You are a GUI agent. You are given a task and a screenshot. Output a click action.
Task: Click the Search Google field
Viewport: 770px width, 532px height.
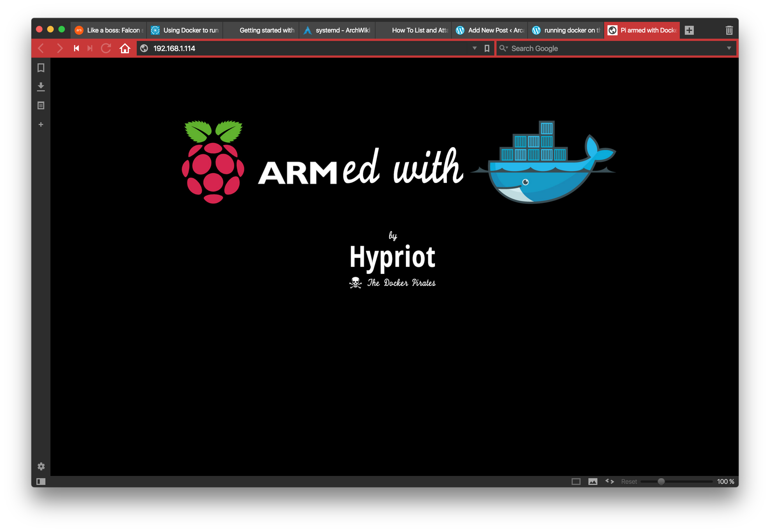[x=616, y=48]
